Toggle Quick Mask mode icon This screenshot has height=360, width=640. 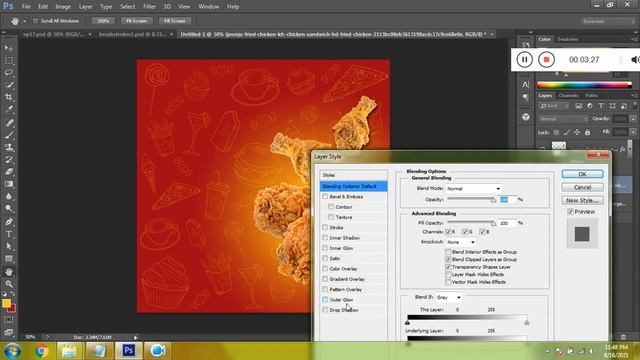[x=9, y=320]
